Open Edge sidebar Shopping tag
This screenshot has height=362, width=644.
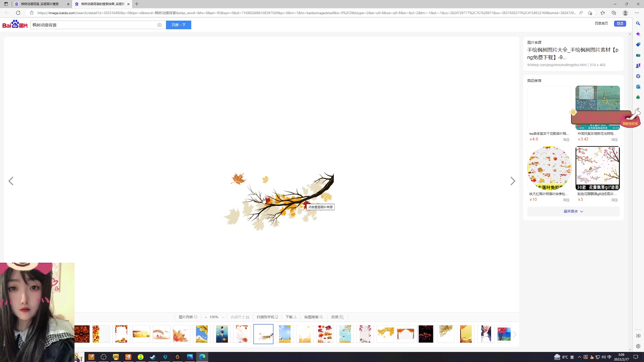tap(638, 45)
